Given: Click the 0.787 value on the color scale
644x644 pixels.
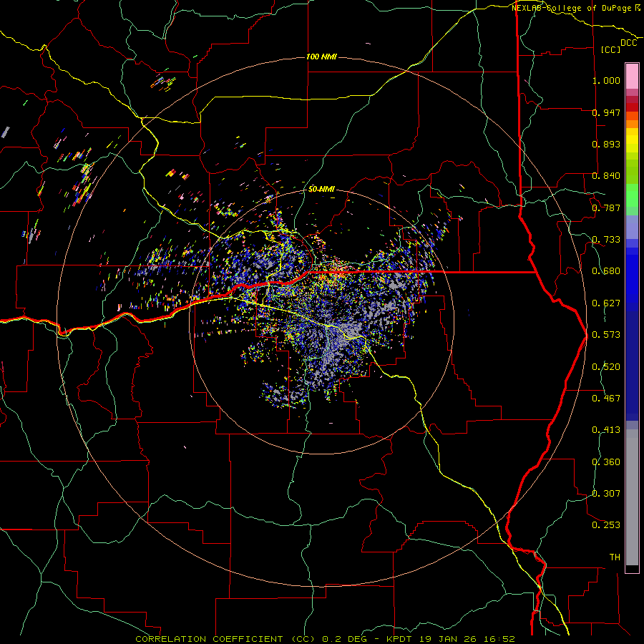Looking at the screenshot, I should 606,208.
